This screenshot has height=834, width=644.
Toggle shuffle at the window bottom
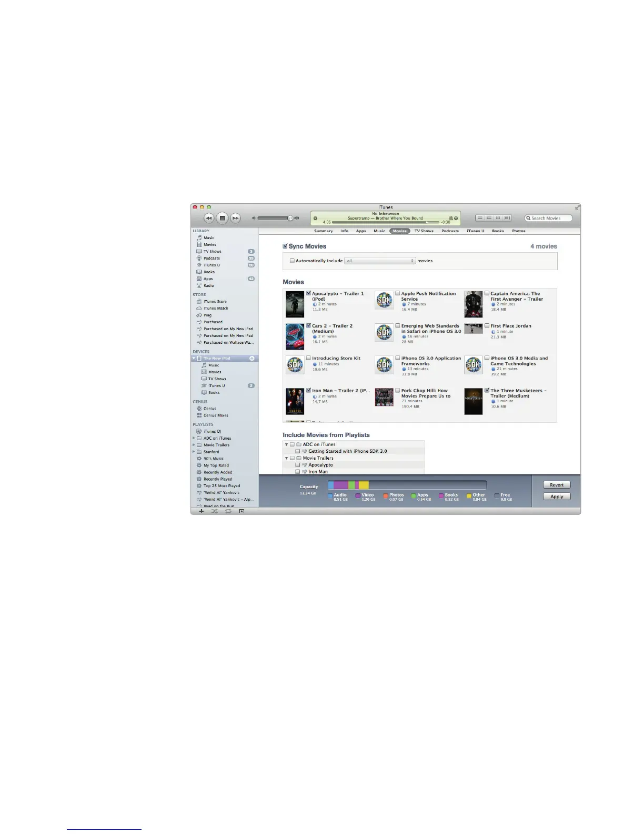[x=215, y=511]
